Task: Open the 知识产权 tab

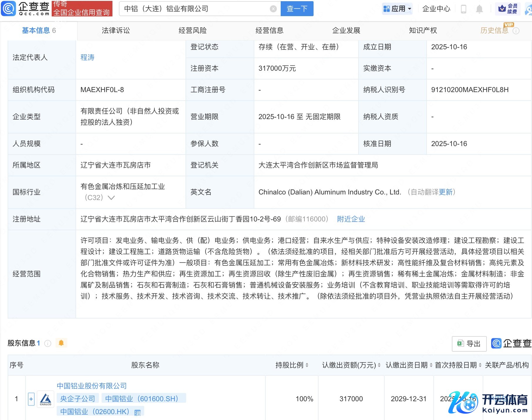Action: tap(423, 31)
